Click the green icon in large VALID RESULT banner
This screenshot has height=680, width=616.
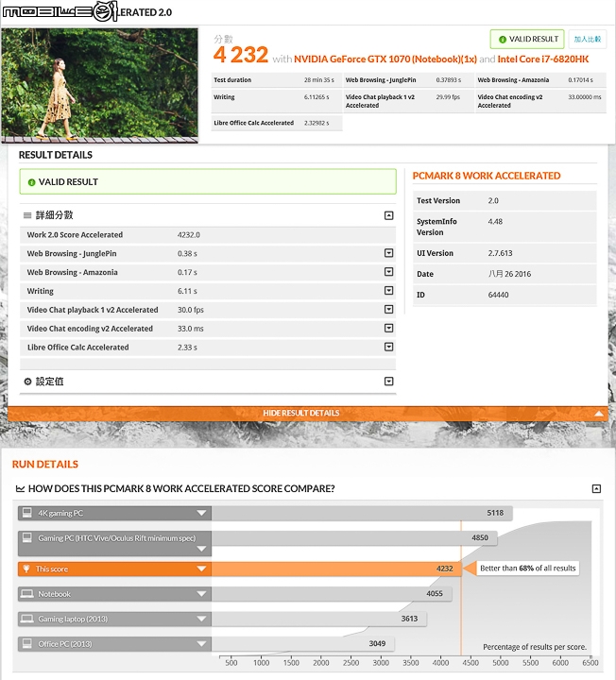(31, 182)
